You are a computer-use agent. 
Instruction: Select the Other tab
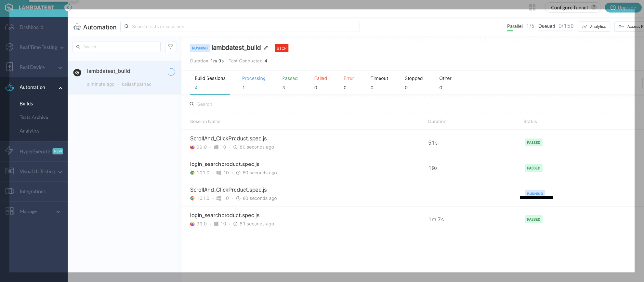point(445,83)
